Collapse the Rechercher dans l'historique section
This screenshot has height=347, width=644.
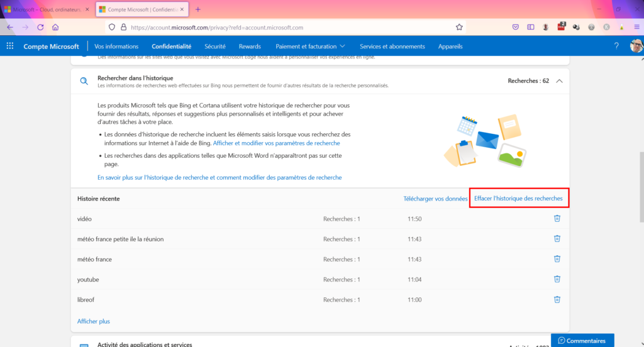(559, 81)
